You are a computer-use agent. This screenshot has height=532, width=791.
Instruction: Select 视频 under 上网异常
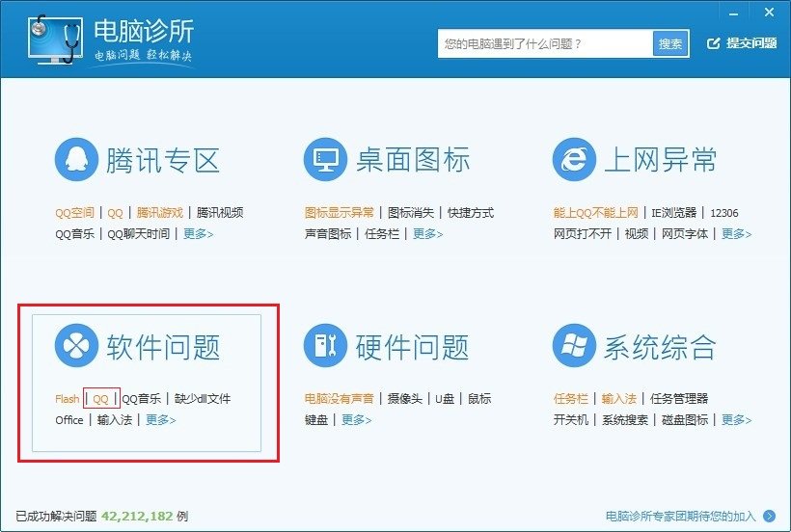pyautogui.click(x=637, y=234)
